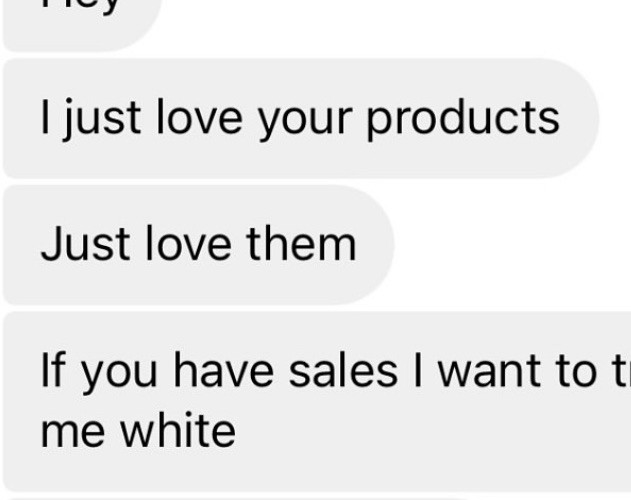Screen dimensions: 631x500
Task: Click the word 'to' after 'want'
Action: coord(575,372)
